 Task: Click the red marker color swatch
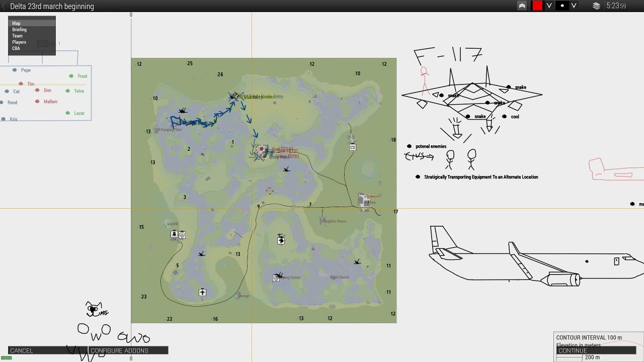click(537, 6)
